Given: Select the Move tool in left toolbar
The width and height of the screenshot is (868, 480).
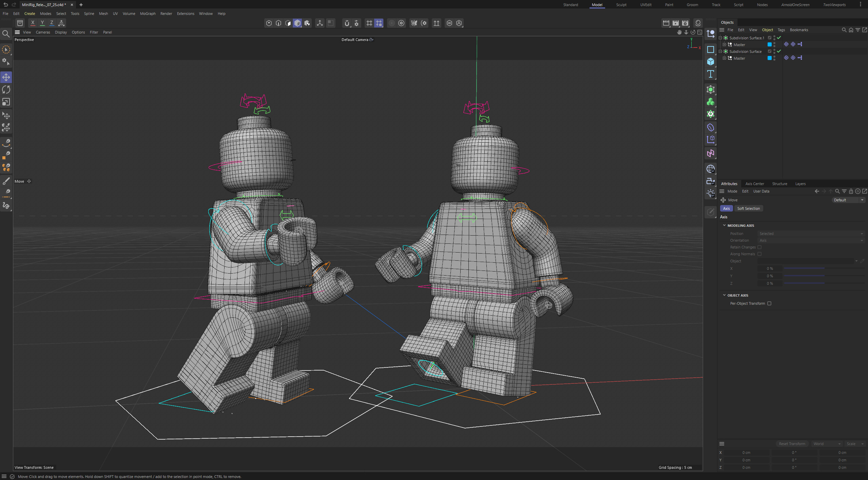Looking at the screenshot, I should point(6,77).
